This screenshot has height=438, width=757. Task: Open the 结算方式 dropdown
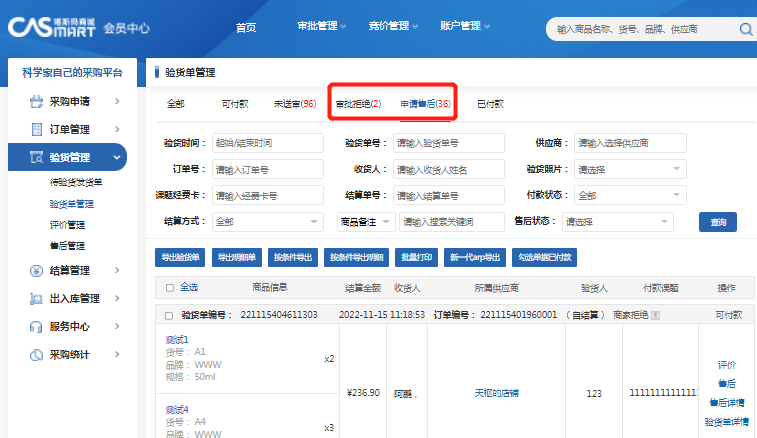tap(268, 221)
